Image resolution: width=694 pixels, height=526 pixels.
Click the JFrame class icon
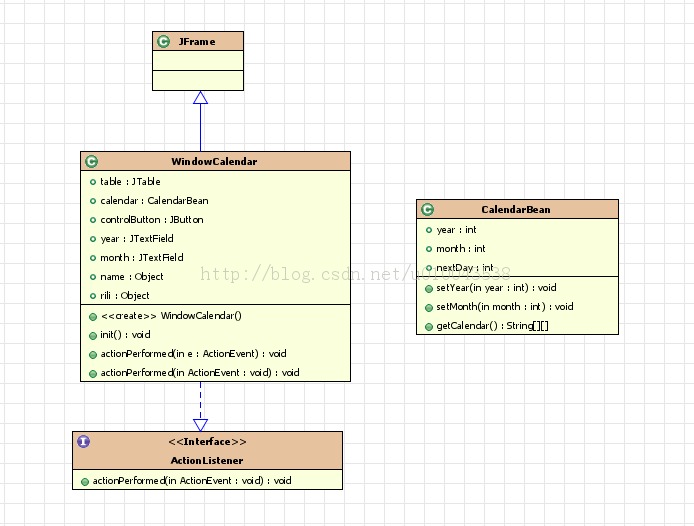coord(163,41)
